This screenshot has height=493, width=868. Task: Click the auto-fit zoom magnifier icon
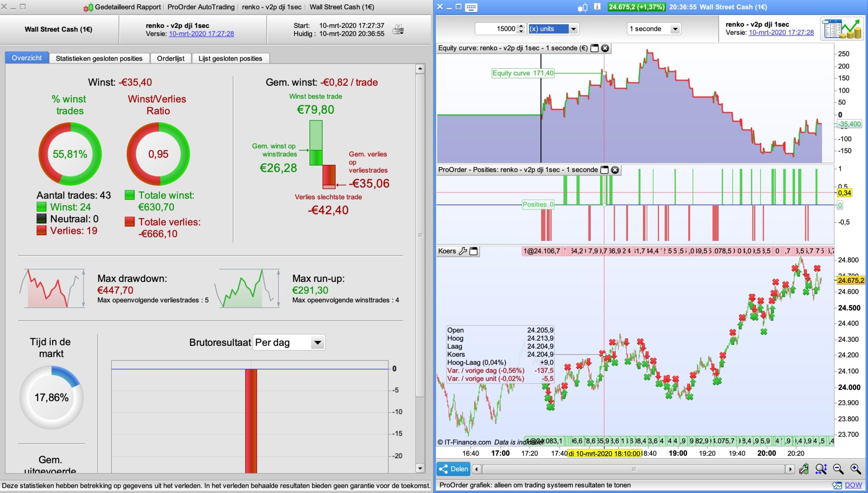pyautogui.click(x=821, y=469)
